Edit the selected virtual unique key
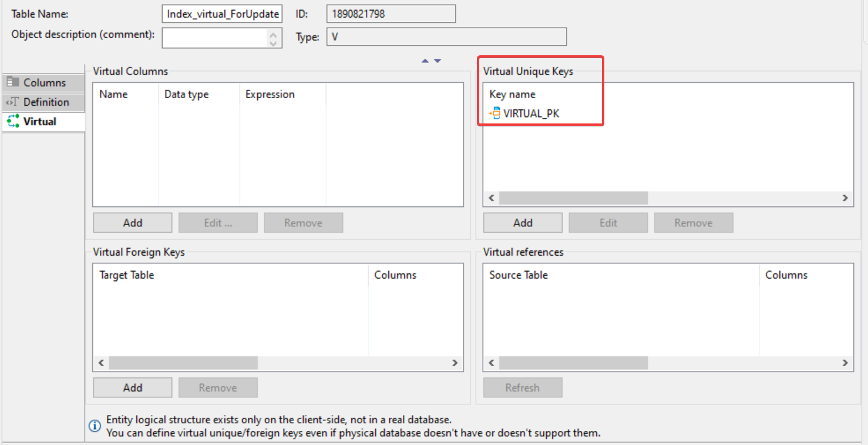The width and height of the screenshot is (868, 445). pos(608,222)
